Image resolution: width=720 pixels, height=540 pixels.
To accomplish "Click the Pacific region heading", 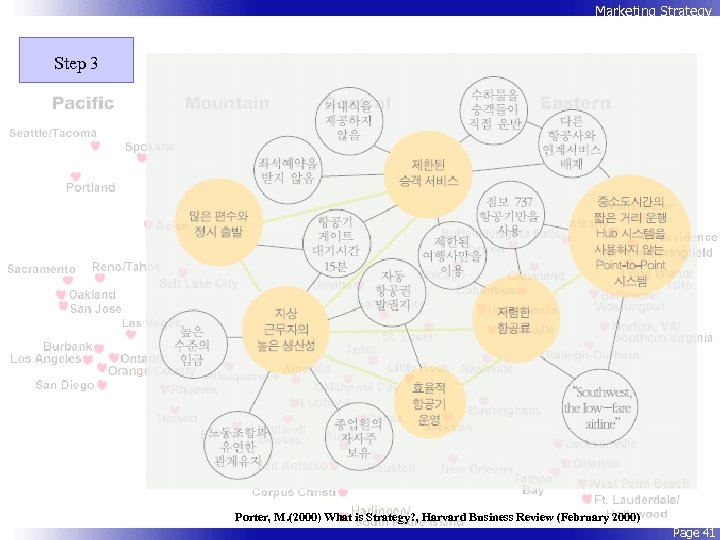I will (83, 103).
